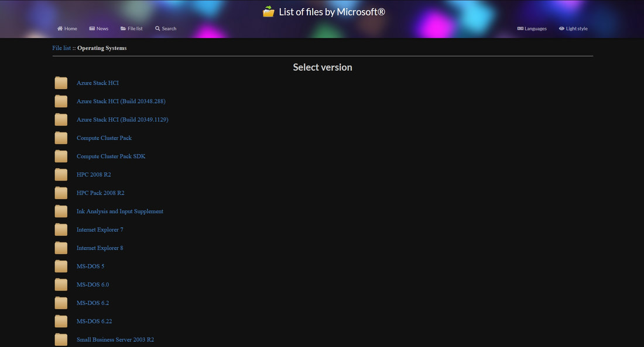Toggle Light style theme

(573, 29)
